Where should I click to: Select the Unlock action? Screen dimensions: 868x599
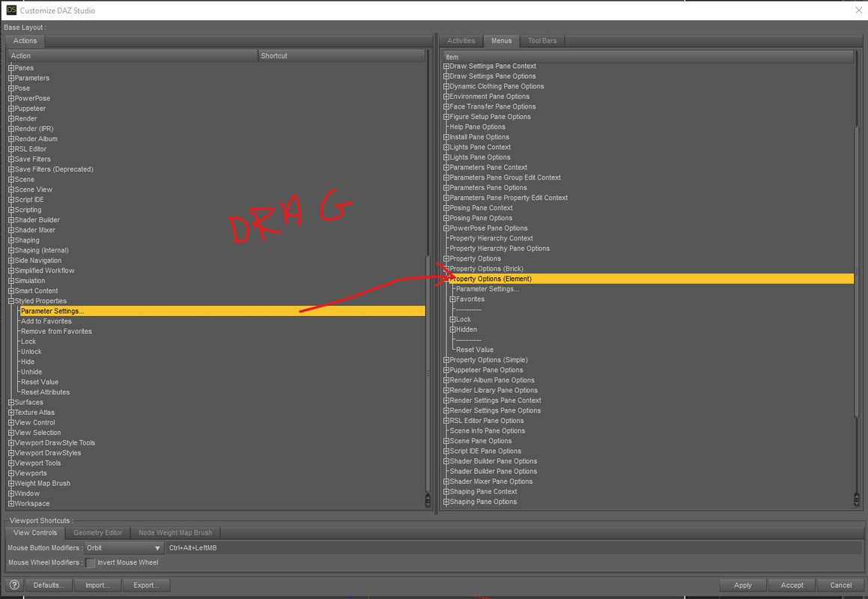[x=31, y=352]
